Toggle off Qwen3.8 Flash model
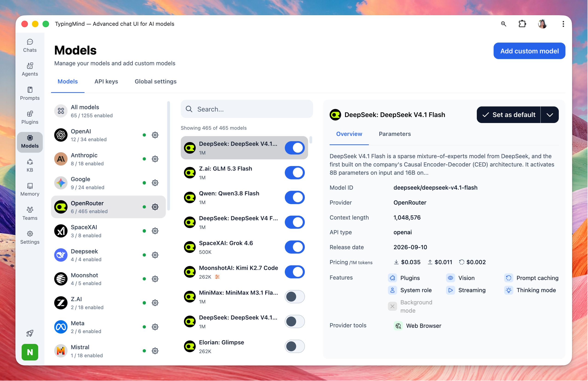The height and width of the screenshot is (381, 588). click(x=295, y=198)
